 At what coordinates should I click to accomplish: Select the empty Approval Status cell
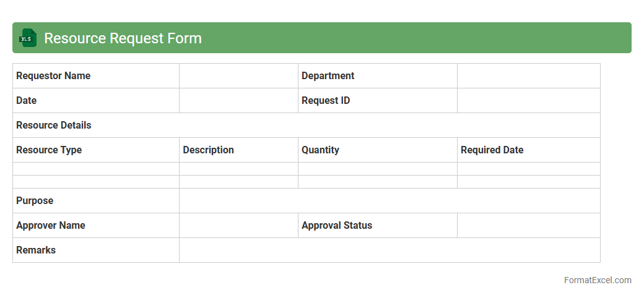pos(528,226)
